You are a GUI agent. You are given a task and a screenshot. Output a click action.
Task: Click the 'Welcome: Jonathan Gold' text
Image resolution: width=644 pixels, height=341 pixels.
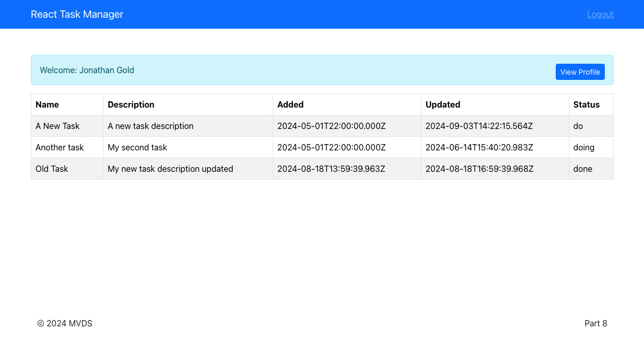click(87, 70)
